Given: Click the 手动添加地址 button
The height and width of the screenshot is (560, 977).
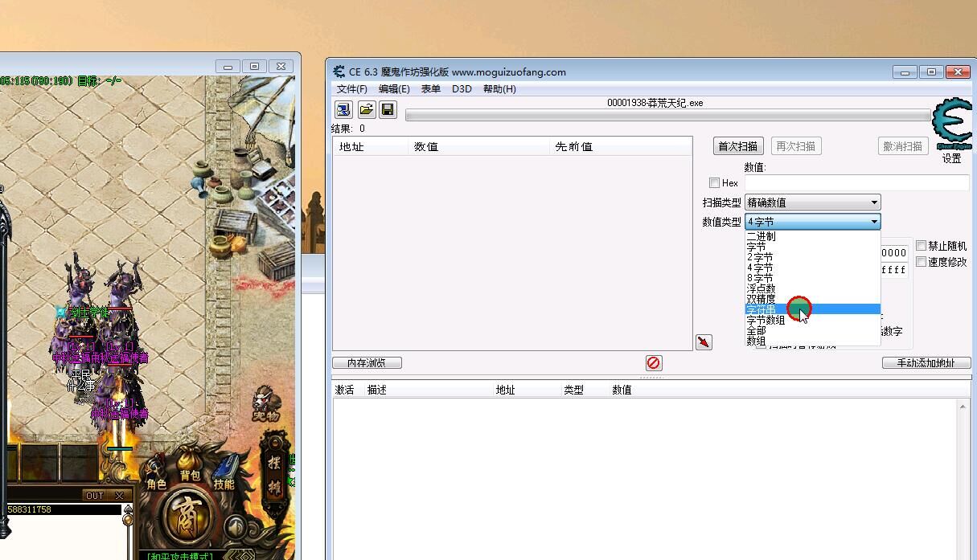Looking at the screenshot, I should 926,363.
